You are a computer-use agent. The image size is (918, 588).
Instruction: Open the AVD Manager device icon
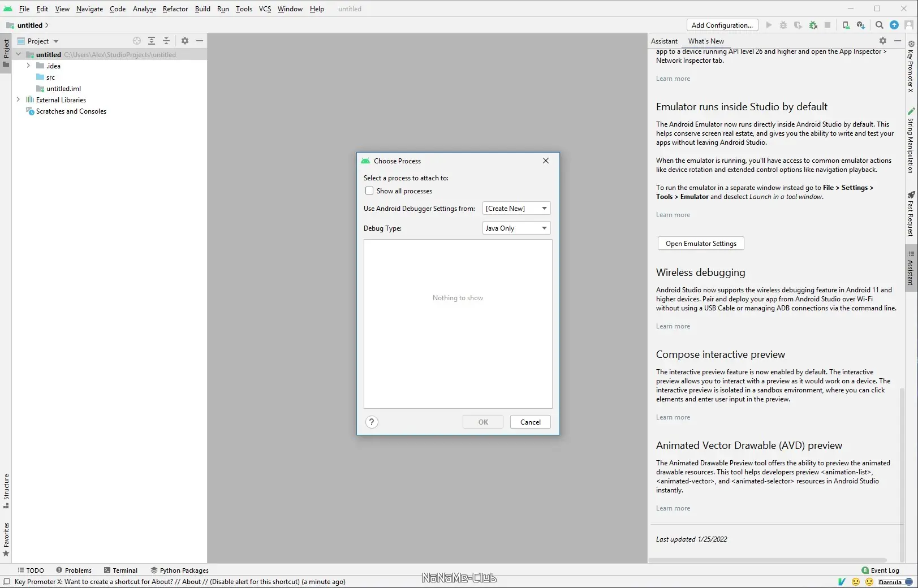coord(846,25)
